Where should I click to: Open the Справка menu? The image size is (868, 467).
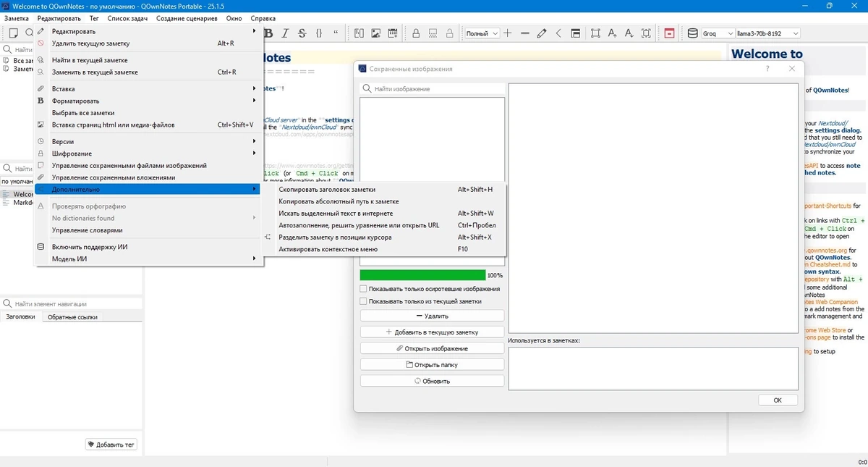click(x=263, y=18)
